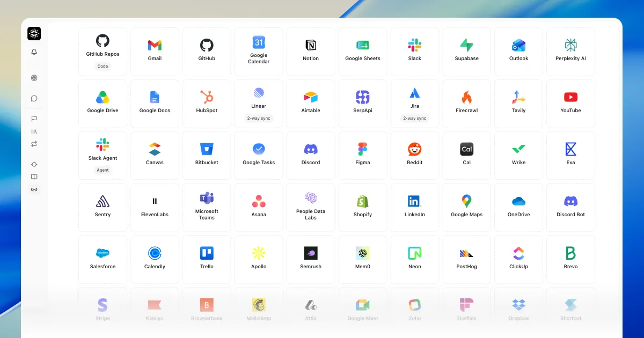This screenshot has width=644, height=338.
Task: Open the Slack Agent integration
Action: coord(103,156)
